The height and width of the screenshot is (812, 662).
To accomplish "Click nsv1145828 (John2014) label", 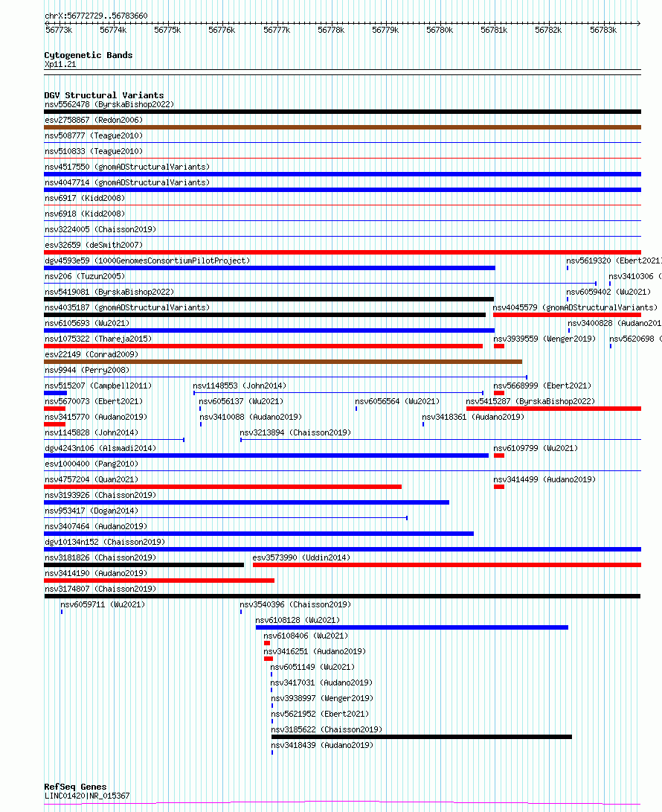I will (91, 432).
